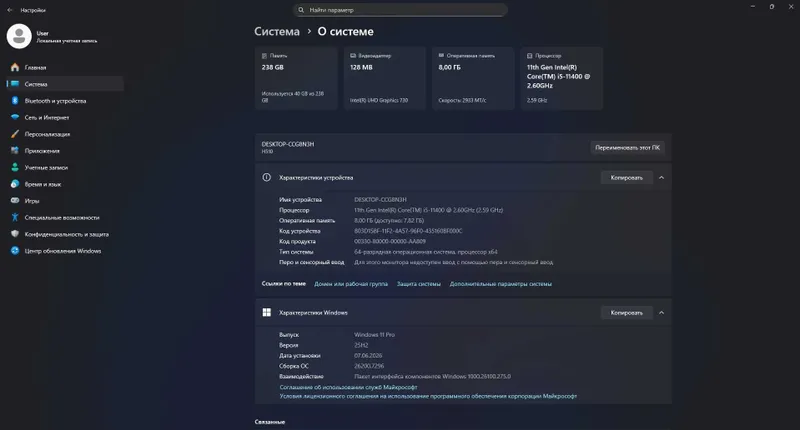
Task: Open Учетные записи section
Action: click(x=65, y=167)
